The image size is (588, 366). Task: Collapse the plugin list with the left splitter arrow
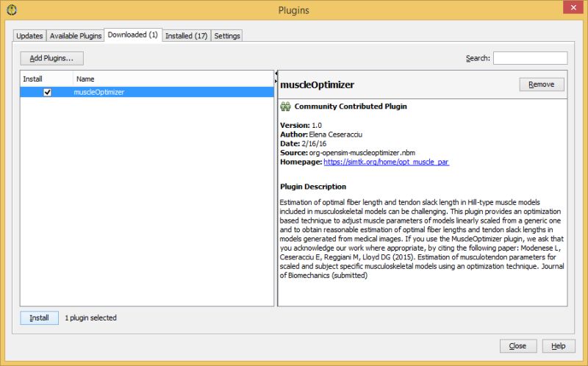pos(276,73)
